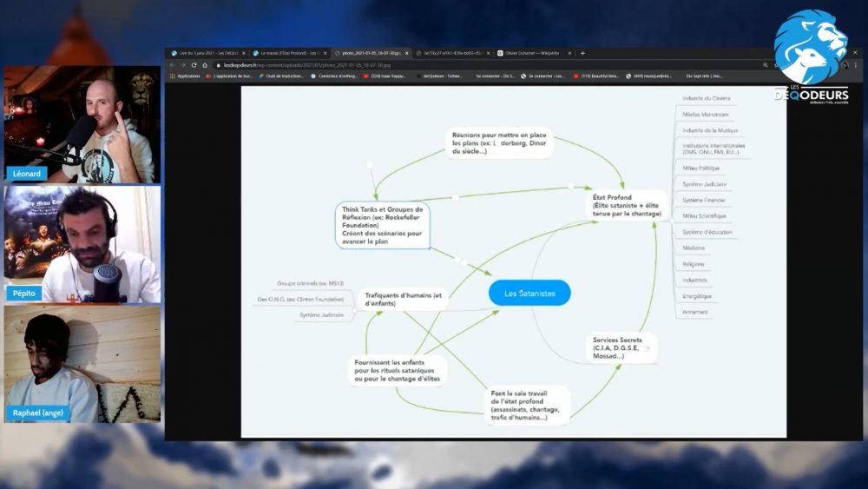Open a new browser tab
Screen dimensions: 868x489
pyautogui.click(x=582, y=53)
